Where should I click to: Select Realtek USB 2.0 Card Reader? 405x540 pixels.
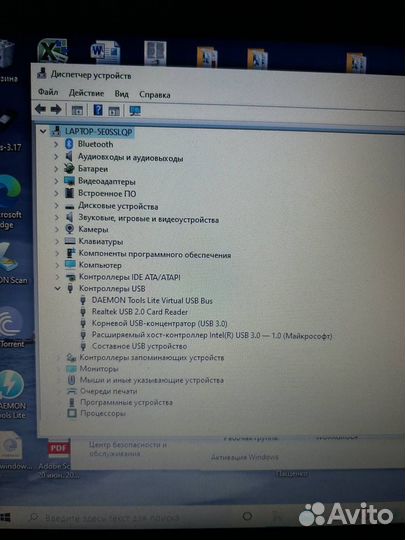coord(140,312)
